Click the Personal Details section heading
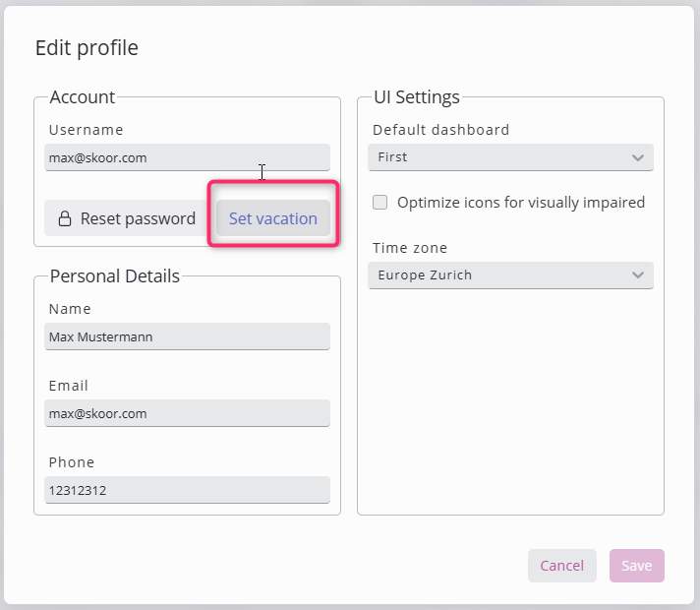Screen dimensions: 700x610 114,276
